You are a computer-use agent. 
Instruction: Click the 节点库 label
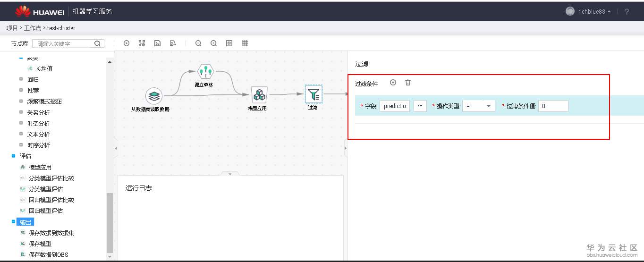point(20,43)
